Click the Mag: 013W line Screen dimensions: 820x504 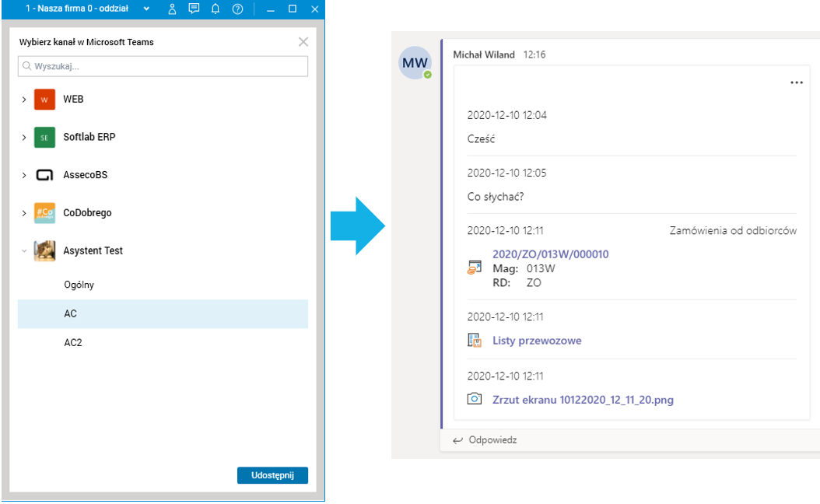click(x=524, y=269)
